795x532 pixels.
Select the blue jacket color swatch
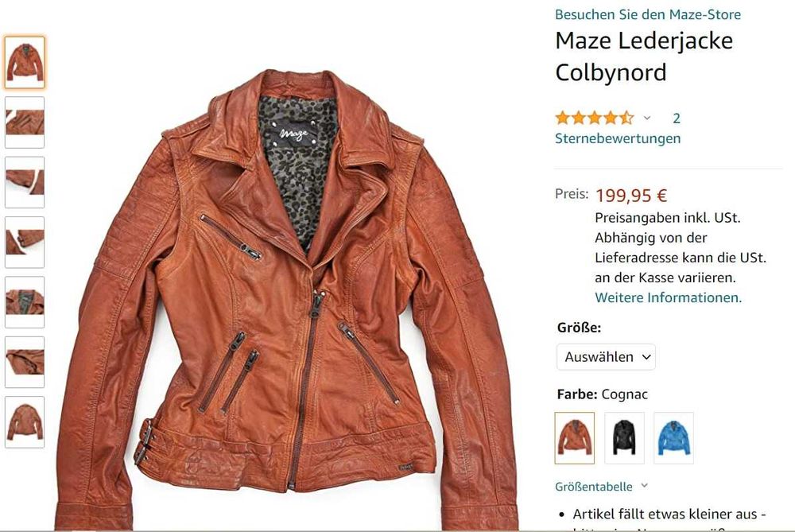click(673, 438)
